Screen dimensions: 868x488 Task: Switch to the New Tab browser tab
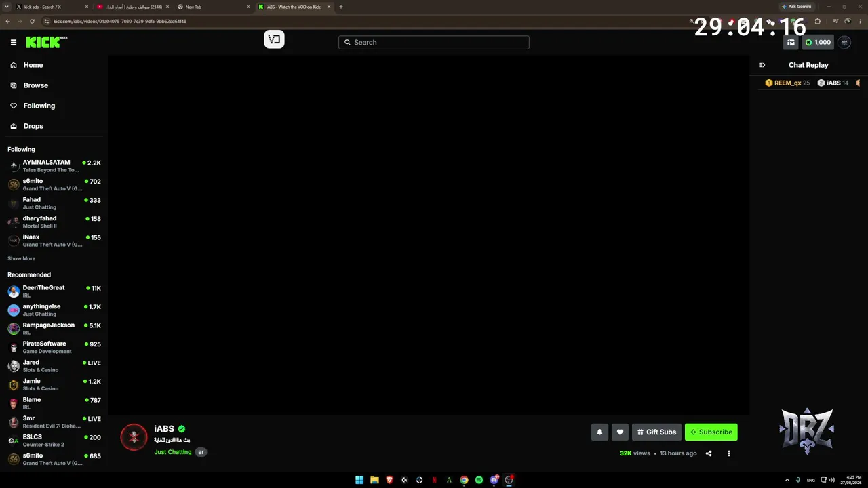[213, 7]
